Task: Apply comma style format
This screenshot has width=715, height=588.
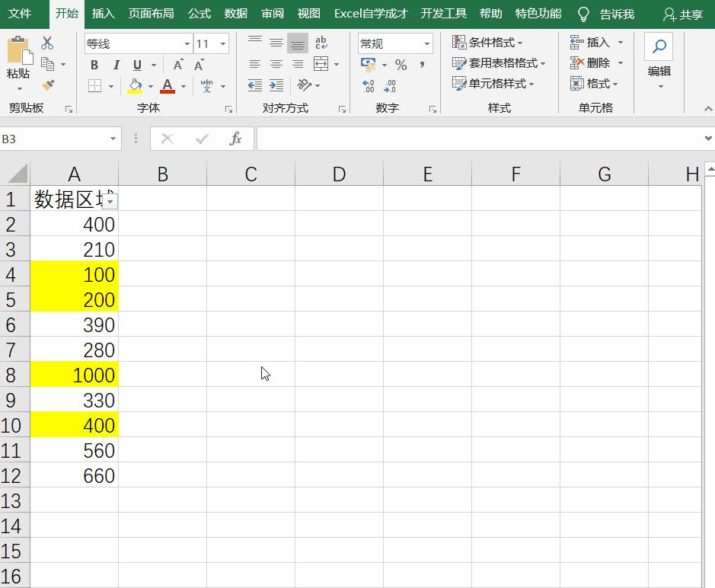Action: click(x=423, y=64)
